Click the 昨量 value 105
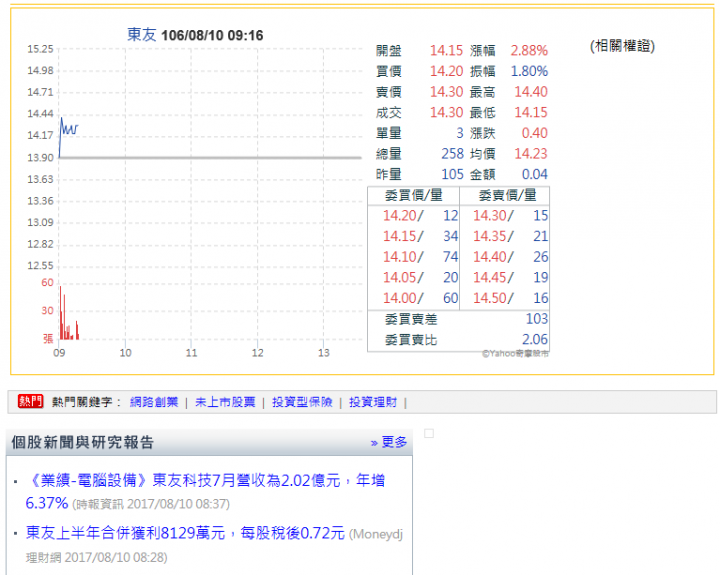 coord(452,174)
